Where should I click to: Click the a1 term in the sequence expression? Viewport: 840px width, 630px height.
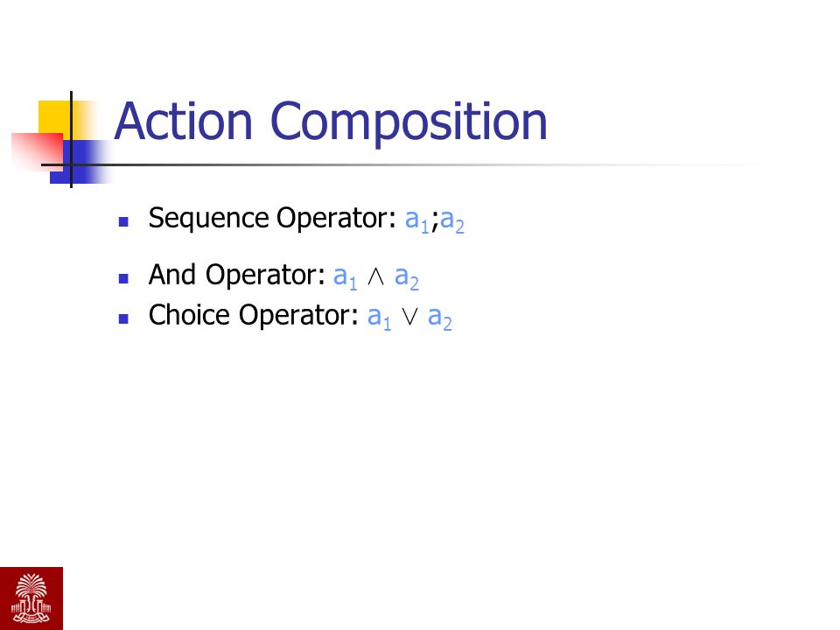(417, 220)
